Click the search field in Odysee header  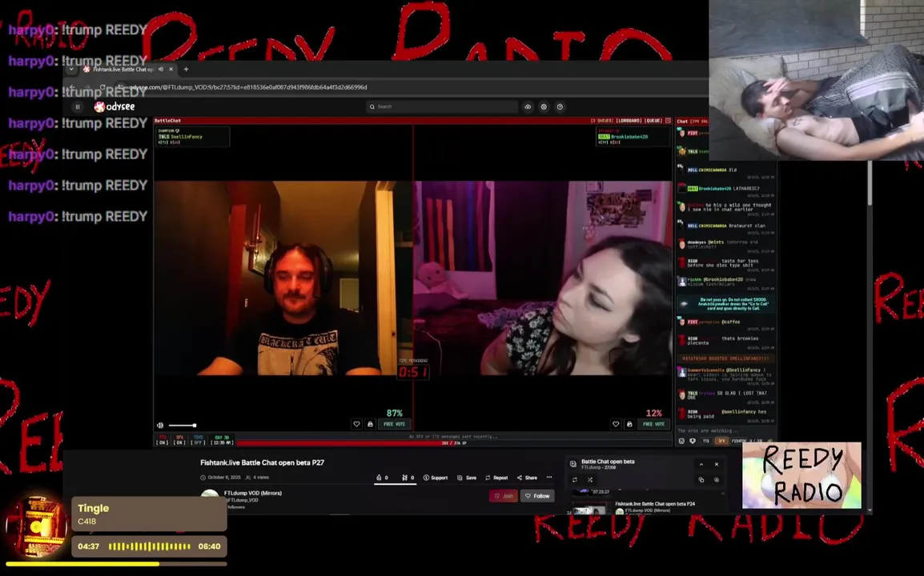[x=442, y=106]
